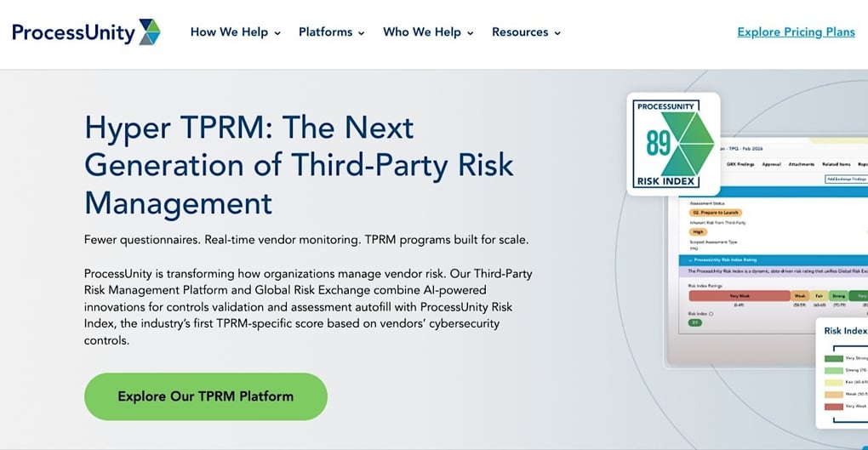Open the Attachments tab in screenshot
This screenshot has width=868, height=450.
tap(801, 164)
